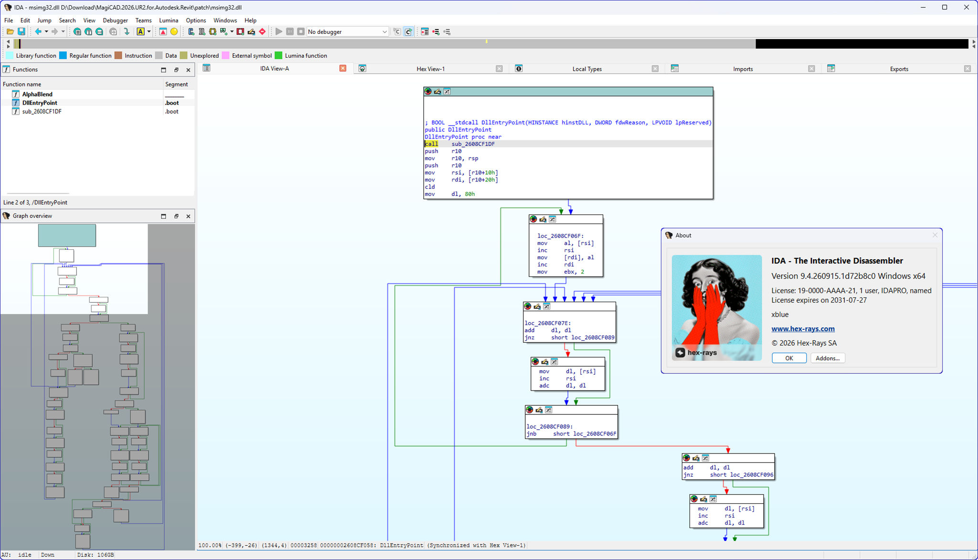The width and height of the screenshot is (978, 560).
Task: Open the Lumina menu
Action: pyautogui.click(x=169, y=20)
